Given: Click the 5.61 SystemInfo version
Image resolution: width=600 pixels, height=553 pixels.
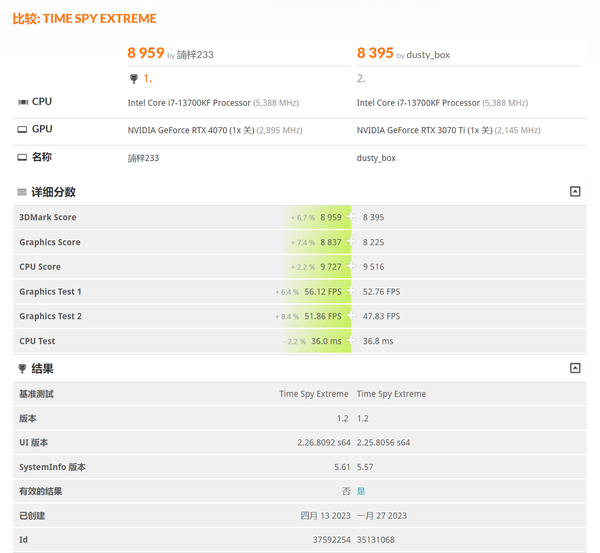Looking at the screenshot, I should click(342, 467).
